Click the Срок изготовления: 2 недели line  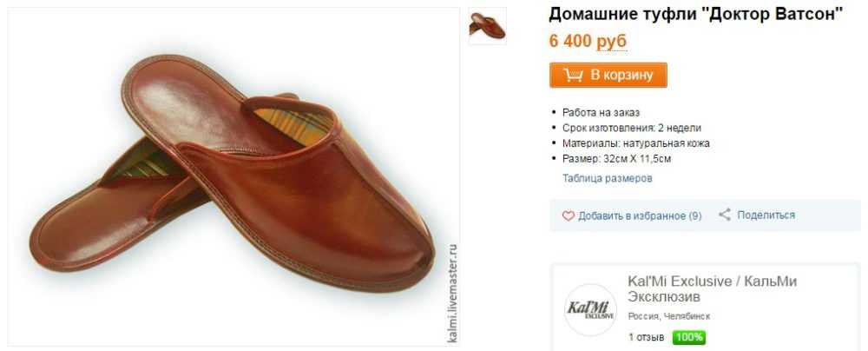click(632, 128)
